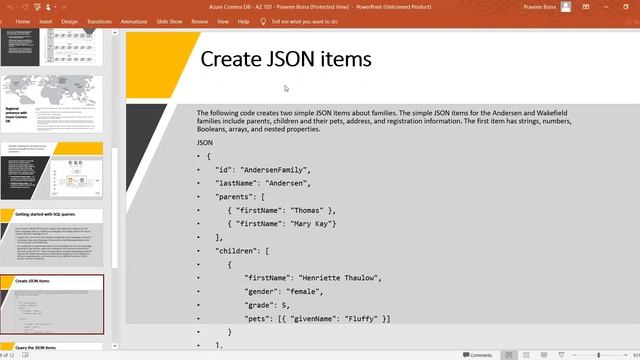Click the slide number indicator in status bar

pyautogui.click(x=7, y=355)
